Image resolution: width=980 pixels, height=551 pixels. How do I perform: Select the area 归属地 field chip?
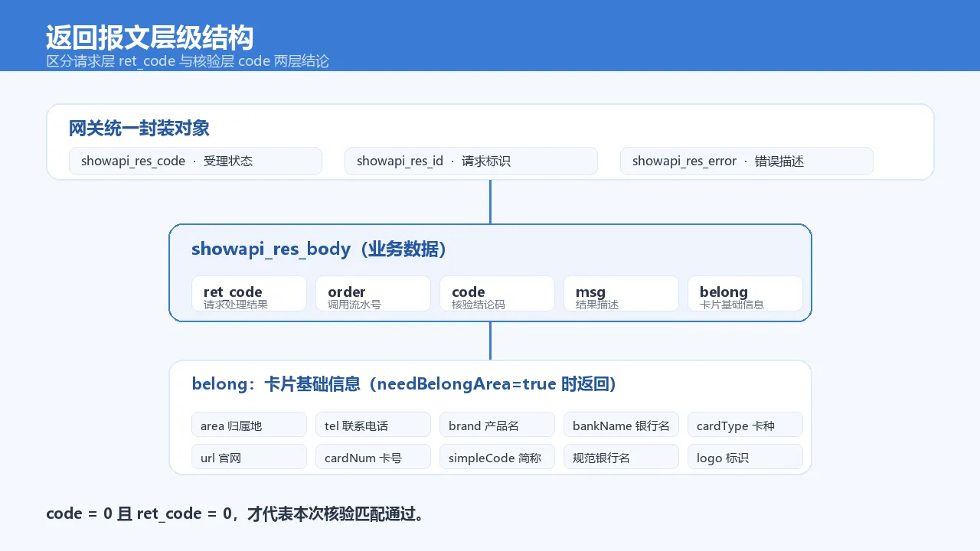(249, 425)
